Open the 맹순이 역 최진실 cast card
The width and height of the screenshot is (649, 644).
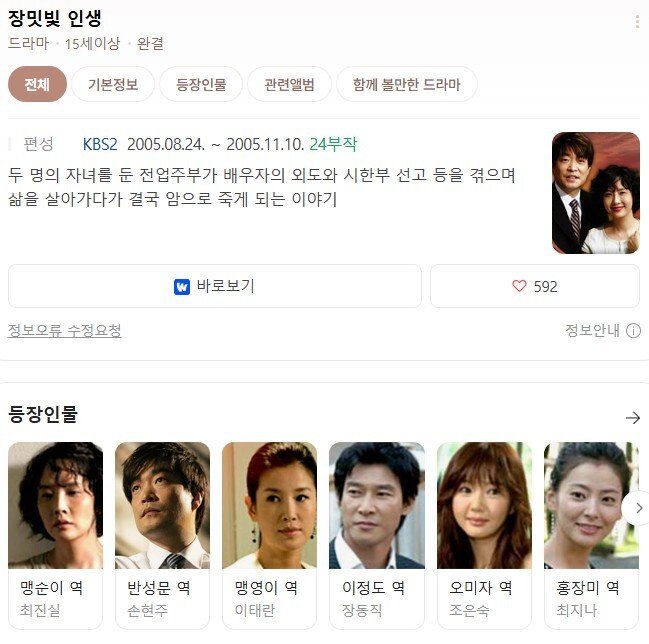click(x=55, y=536)
